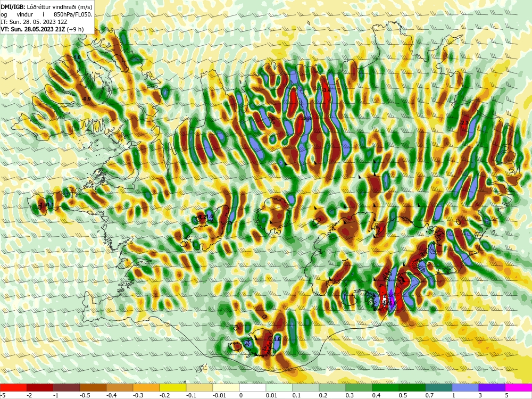The height and width of the screenshot is (399, 532).
Task: Select the 'VT: Sun. 28.05.2023 21Z (+9 h)' line
Action: [42, 29]
